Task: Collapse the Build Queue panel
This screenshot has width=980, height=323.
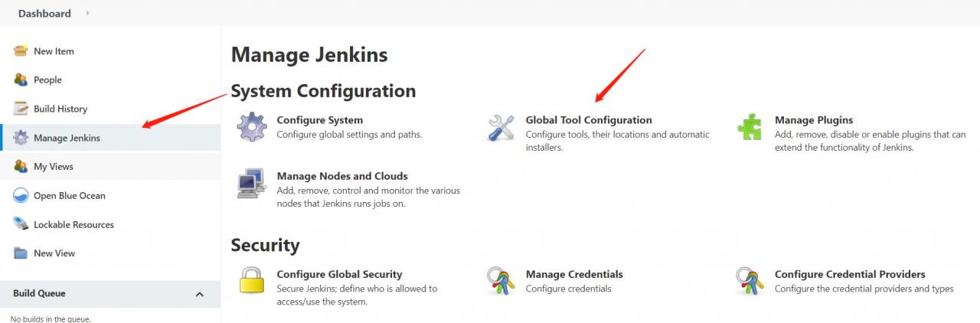Action: coord(200,294)
